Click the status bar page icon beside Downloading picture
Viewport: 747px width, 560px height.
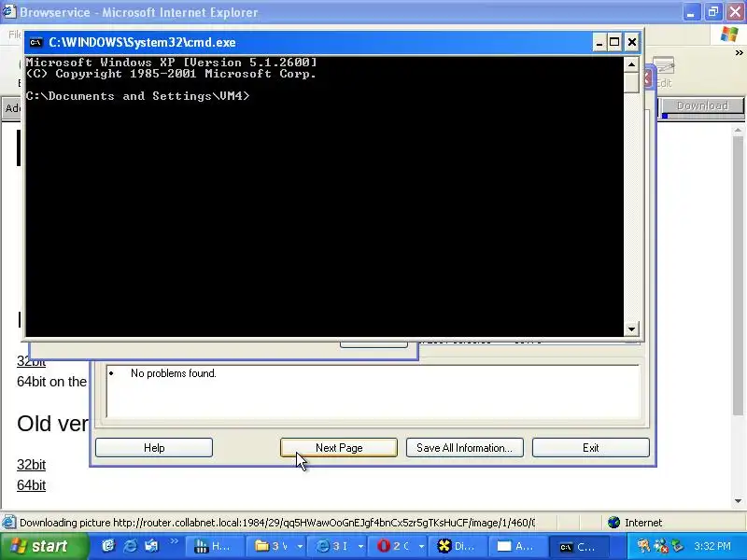tap(8, 523)
